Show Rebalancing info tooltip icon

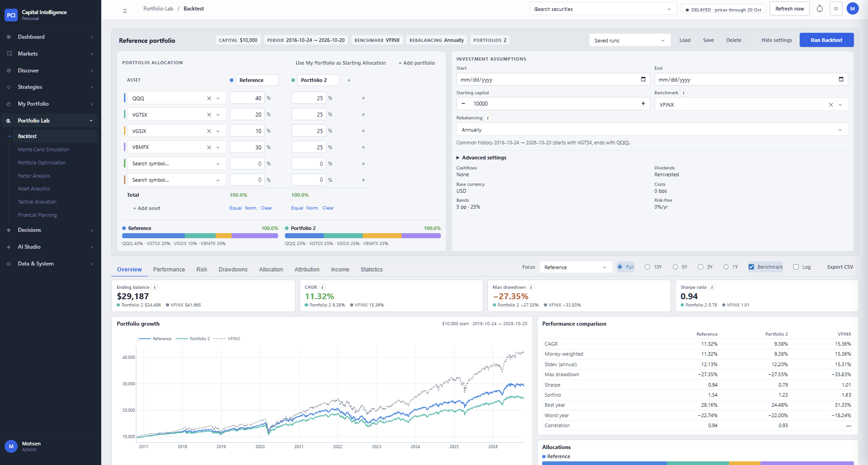(x=488, y=118)
